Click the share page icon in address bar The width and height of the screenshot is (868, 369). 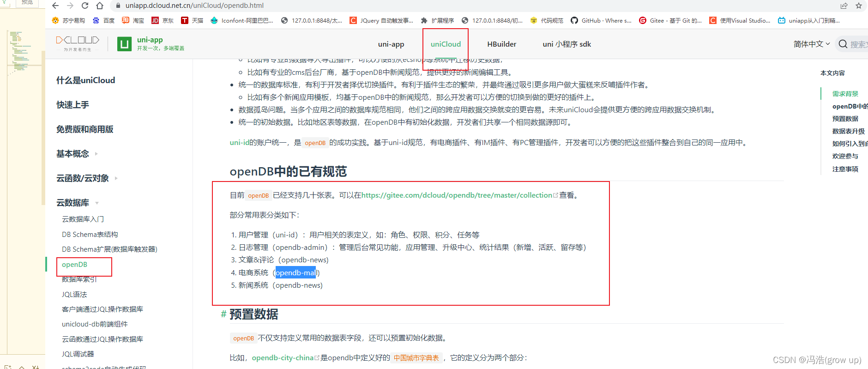844,6
